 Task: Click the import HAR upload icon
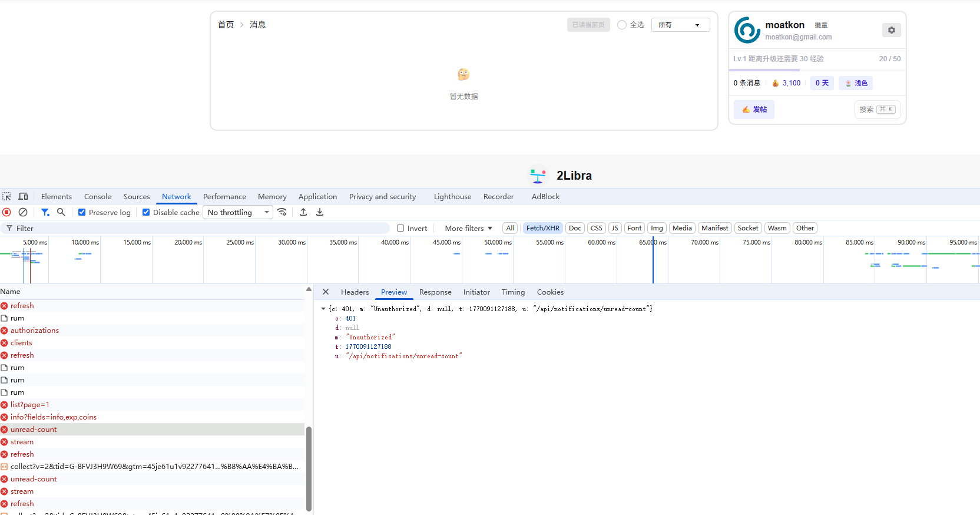303,212
